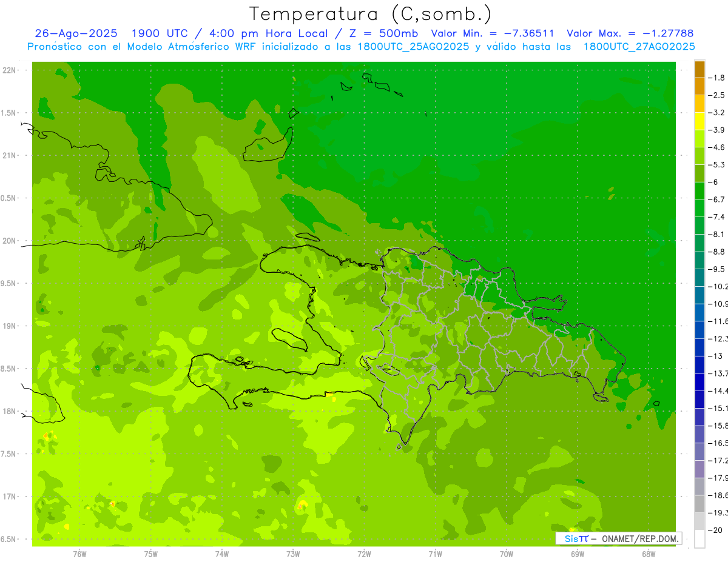Viewport: 728px width, 562px height.
Task: Pick the teal swatch between -9.5 and -10.2
Action: 700,278
